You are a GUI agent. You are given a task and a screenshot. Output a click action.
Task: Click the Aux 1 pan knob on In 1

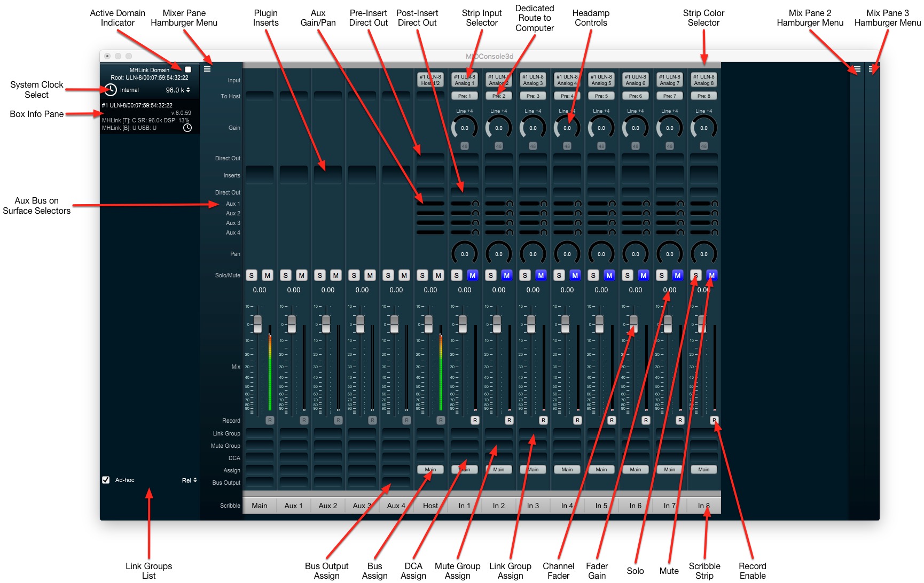coord(475,204)
